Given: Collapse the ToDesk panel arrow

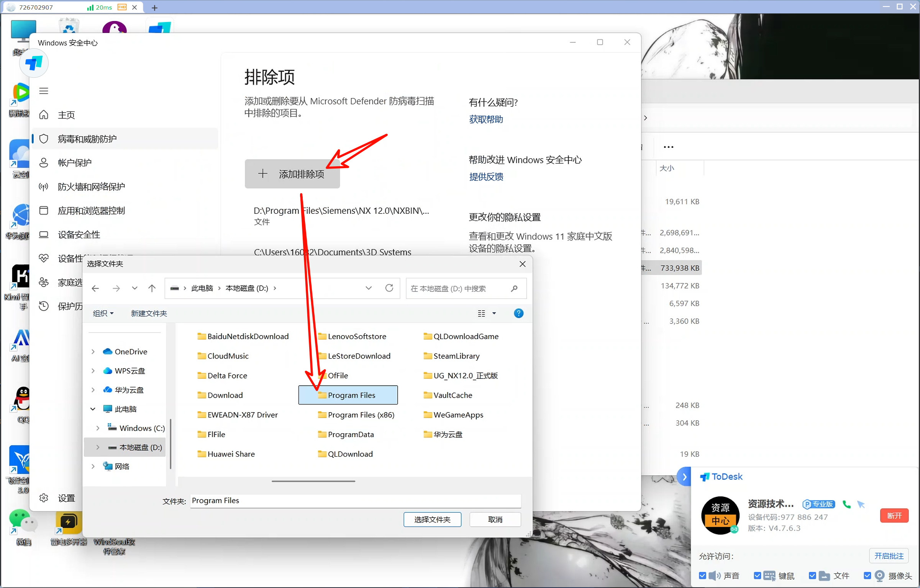Looking at the screenshot, I should click(684, 477).
